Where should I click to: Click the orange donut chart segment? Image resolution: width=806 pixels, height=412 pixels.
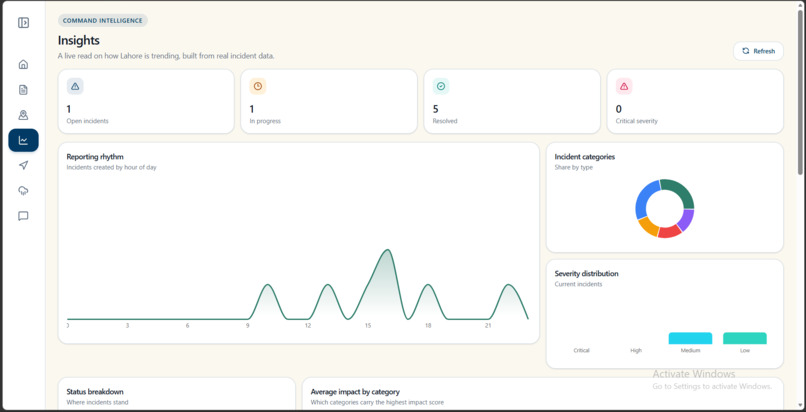[x=648, y=226]
